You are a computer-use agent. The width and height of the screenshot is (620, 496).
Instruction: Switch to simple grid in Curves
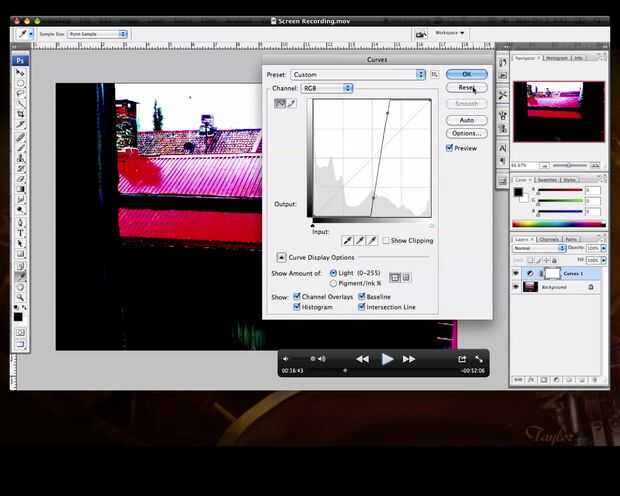395,277
